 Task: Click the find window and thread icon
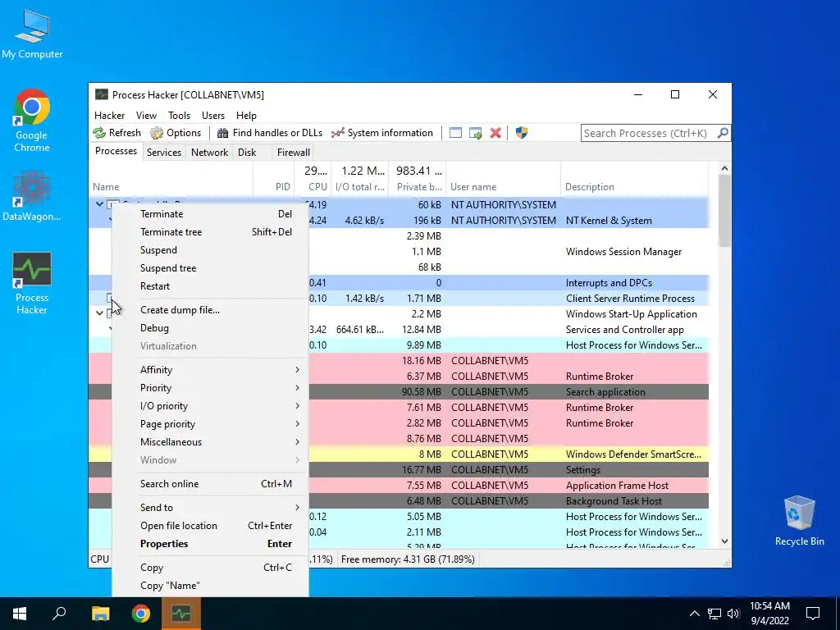[475, 133]
